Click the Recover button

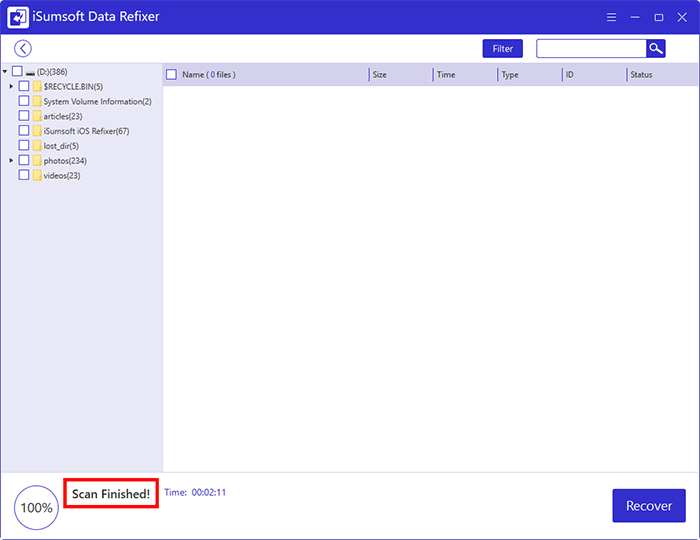tap(649, 505)
